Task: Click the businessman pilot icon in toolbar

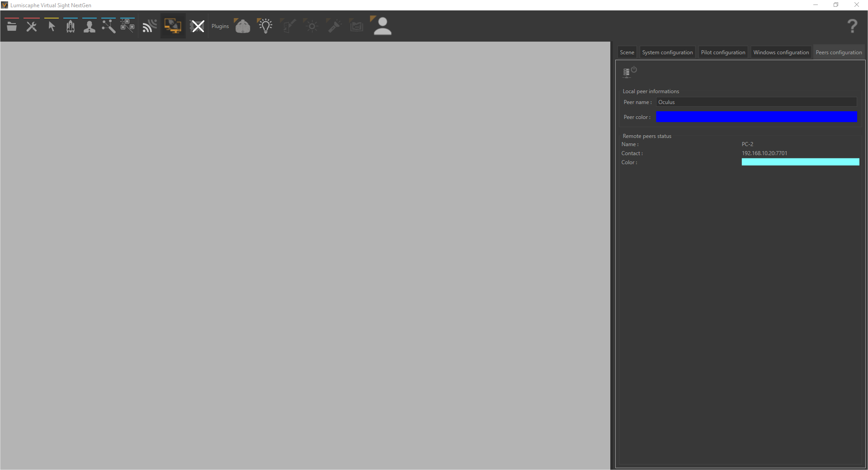Action: coord(90,26)
